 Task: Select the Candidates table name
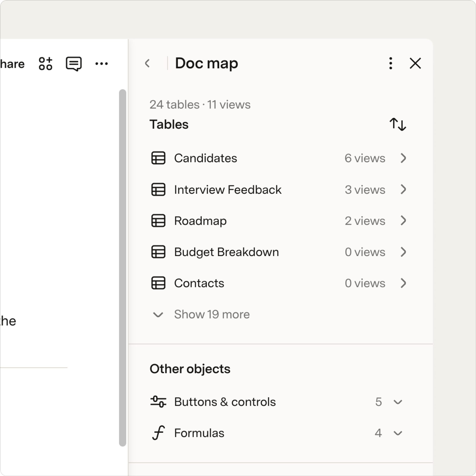205,158
